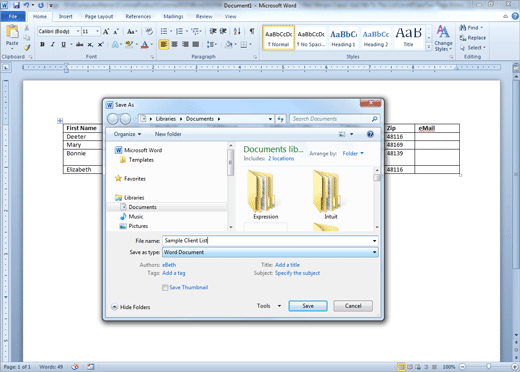Image resolution: width=520 pixels, height=372 pixels.
Task: Click the Hide Folders button
Action: 131,307
